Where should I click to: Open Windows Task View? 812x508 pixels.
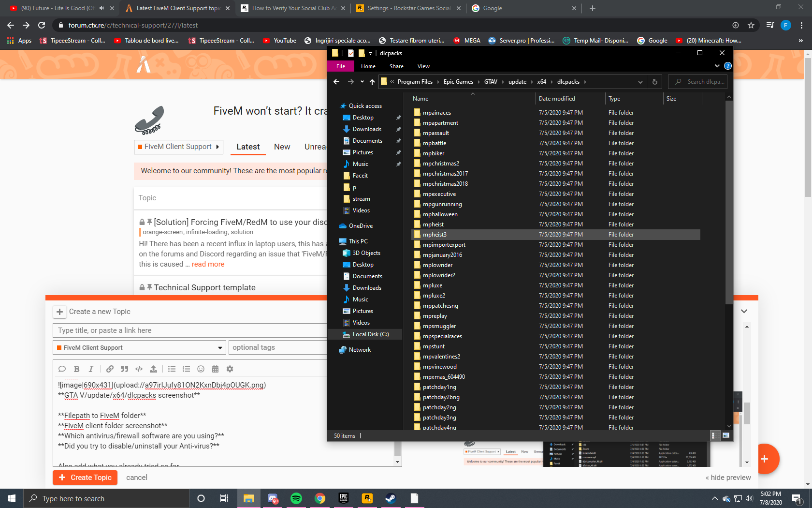[224, 498]
